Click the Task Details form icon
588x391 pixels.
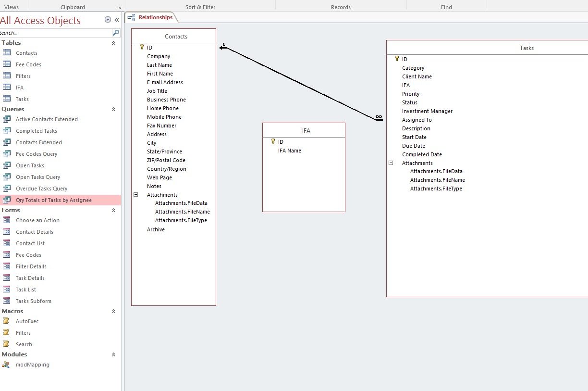tap(7, 277)
